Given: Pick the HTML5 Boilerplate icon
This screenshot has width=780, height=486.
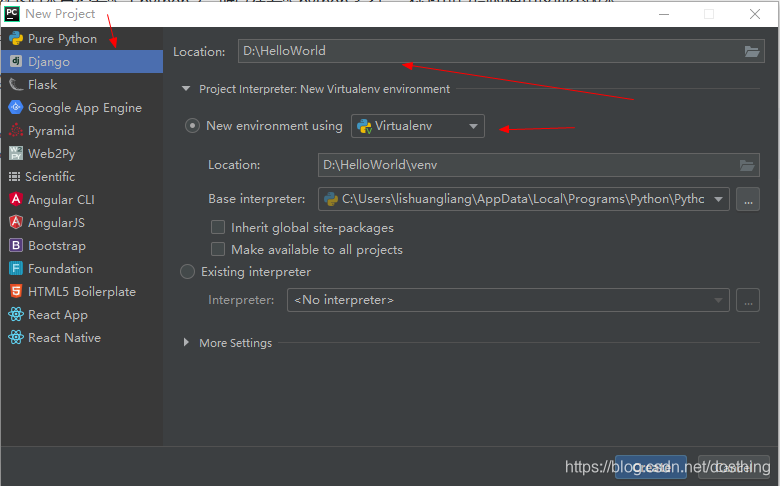Looking at the screenshot, I should (16, 292).
